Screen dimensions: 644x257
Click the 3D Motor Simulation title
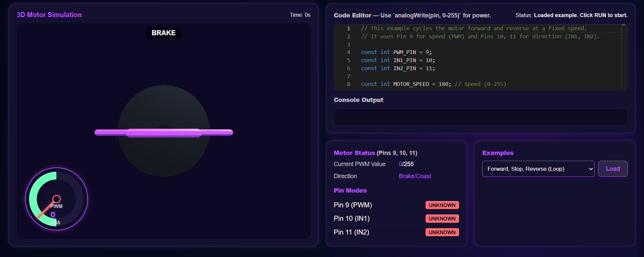click(49, 15)
